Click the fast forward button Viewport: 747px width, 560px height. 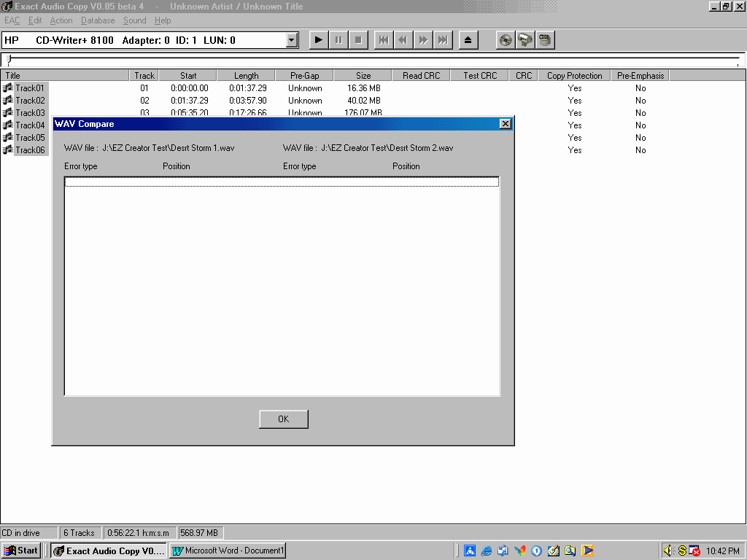[x=423, y=40]
